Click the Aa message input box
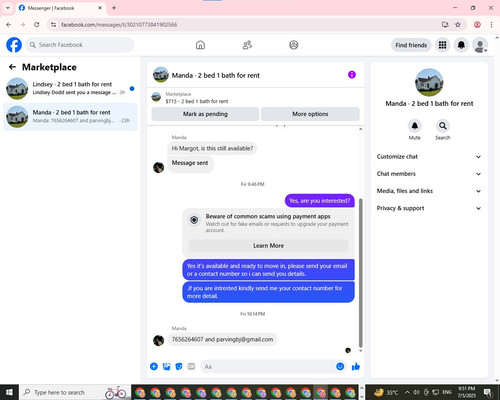The width and height of the screenshot is (500, 400). (267, 367)
